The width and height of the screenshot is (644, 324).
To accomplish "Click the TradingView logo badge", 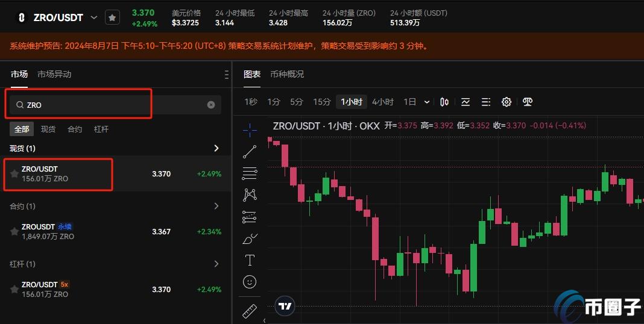I will tap(285, 306).
